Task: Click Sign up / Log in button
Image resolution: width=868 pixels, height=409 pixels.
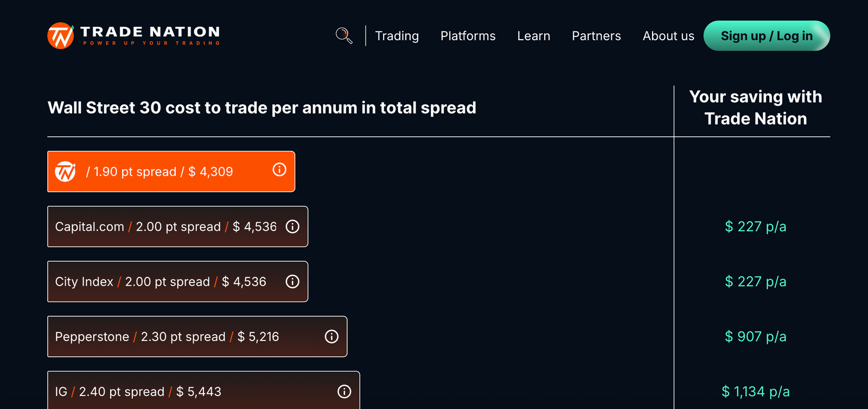Action: [767, 36]
